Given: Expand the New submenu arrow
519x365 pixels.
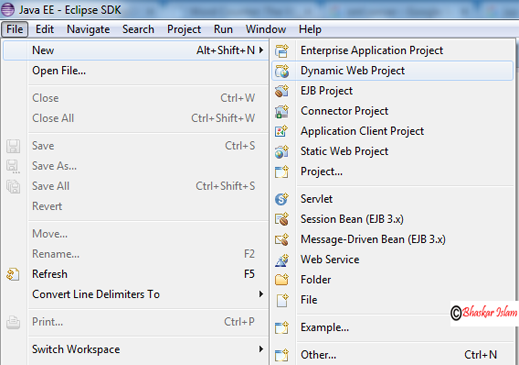Looking at the screenshot, I should [261, 50].
